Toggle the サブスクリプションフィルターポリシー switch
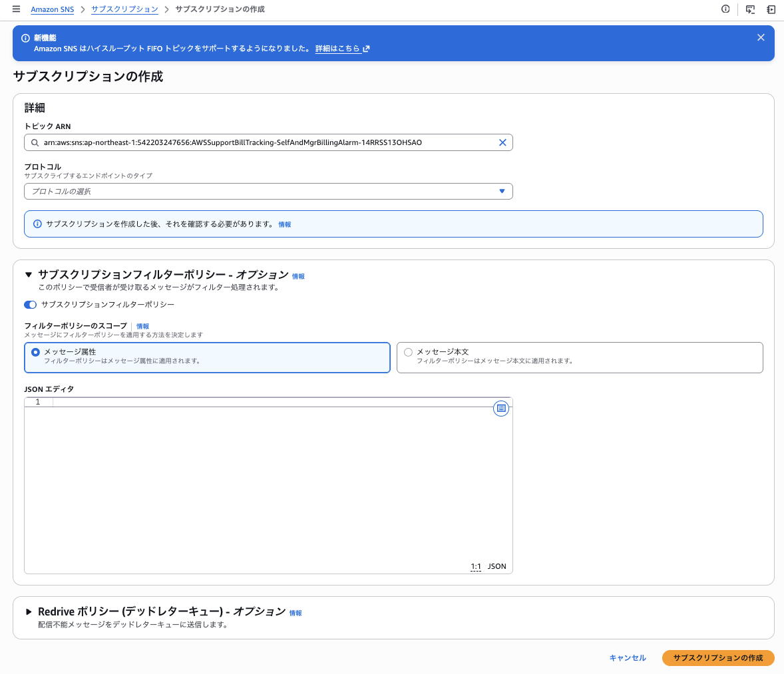Screen dimensions: 784x674 point(31,305)
